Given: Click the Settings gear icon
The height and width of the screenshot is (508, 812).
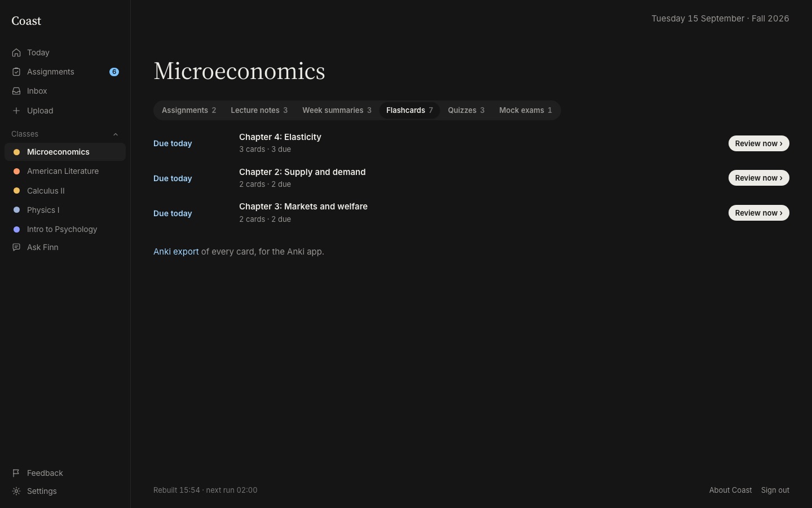Looking at the screenshot, I should (16, 491).
